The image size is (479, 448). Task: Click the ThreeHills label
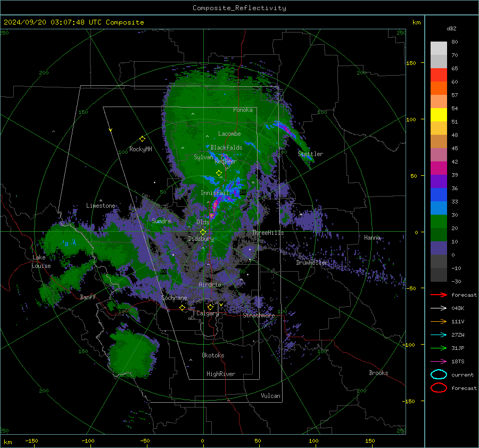(x=268, y=233)
